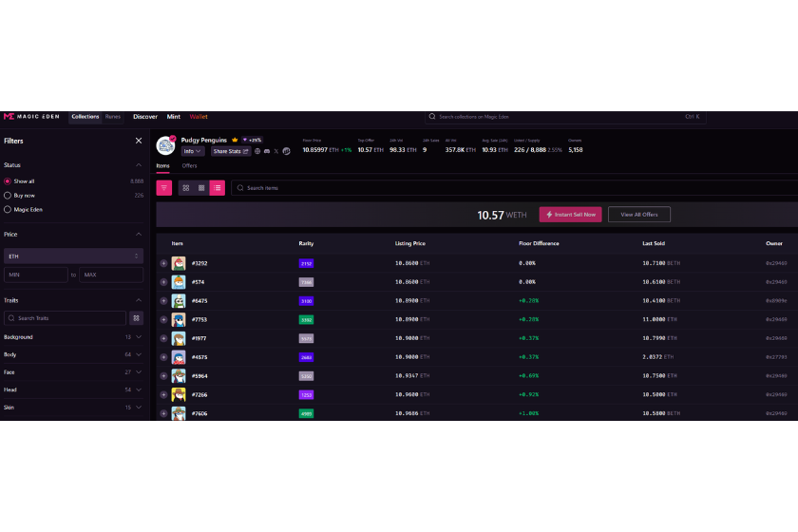Image resolution: width=798 pixels, height=532 pixels.
Task: Open the Runes nav tab
Action: 112,117
